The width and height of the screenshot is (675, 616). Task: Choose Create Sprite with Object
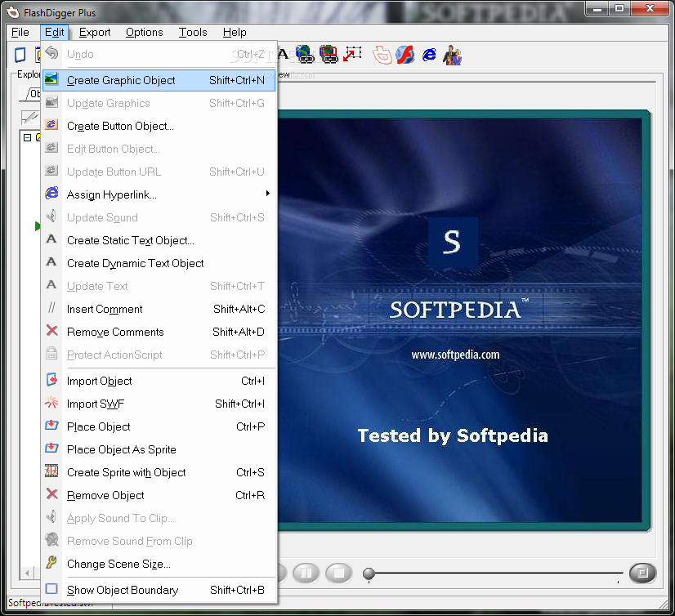click(x=159, y=472)
